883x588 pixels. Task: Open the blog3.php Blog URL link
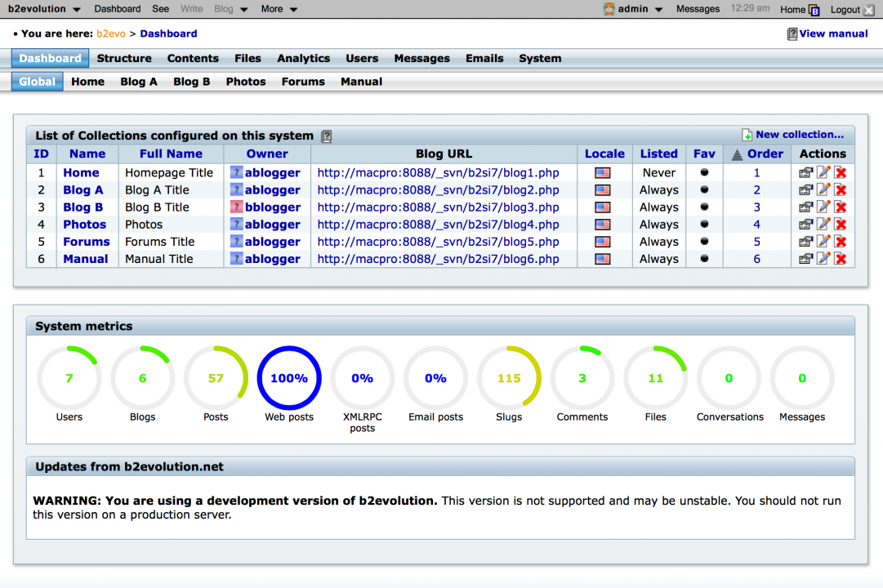click(x=438, y=207)
